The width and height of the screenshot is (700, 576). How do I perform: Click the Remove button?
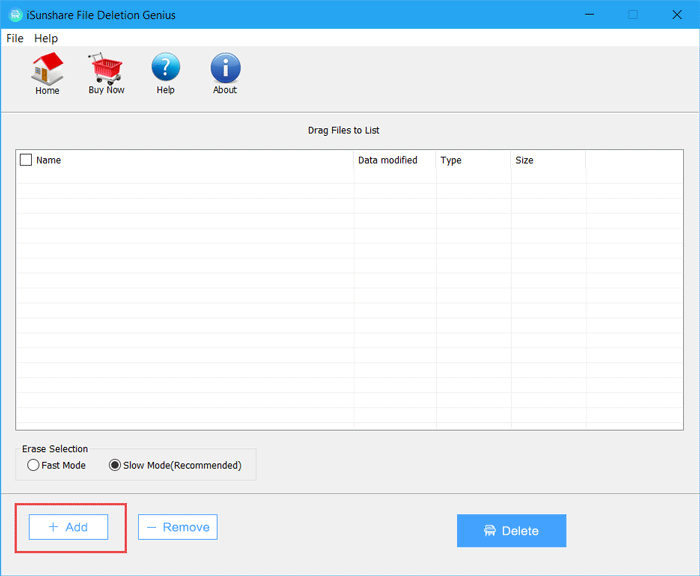coord(178,527)
